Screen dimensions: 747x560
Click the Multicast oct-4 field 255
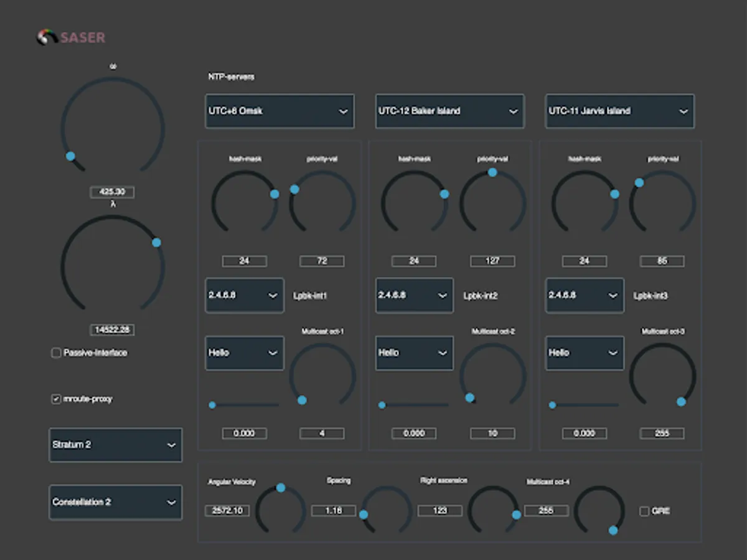(x=547, y=511)
